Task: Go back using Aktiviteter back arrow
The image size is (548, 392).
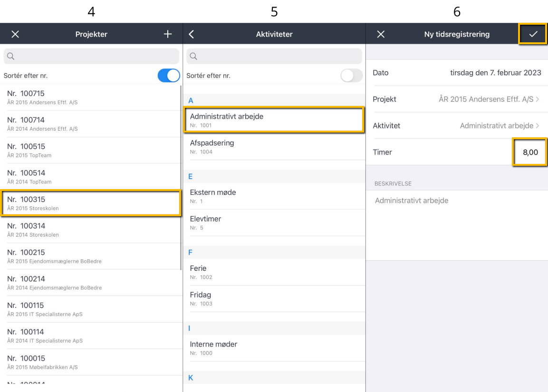Action: (x=192, y=34)
